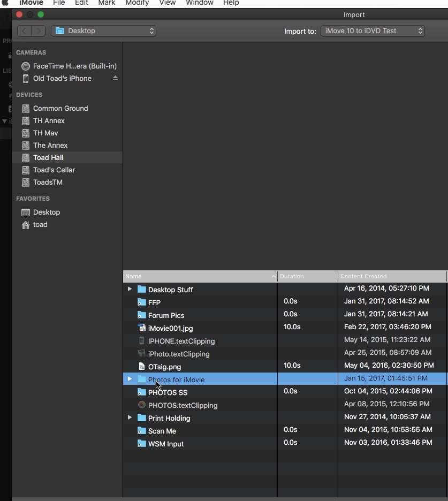Viewport: 448px width, 501px height.
Task: Select FaceTime H...era (Built-in) camera
Action: pyautogui.click(x=75, y=66)
